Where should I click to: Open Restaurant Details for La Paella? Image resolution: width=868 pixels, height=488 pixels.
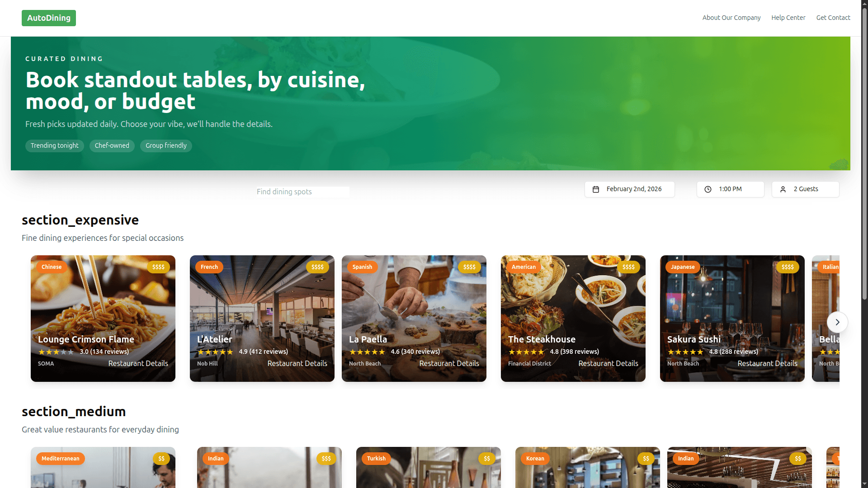(449, 363)
